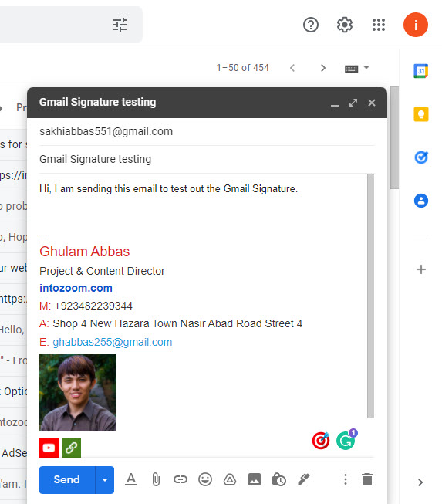Screen dimensions: 442x504
Task: Open more send options dropdown
Action: pyautogui.click(x=105, y=479)
